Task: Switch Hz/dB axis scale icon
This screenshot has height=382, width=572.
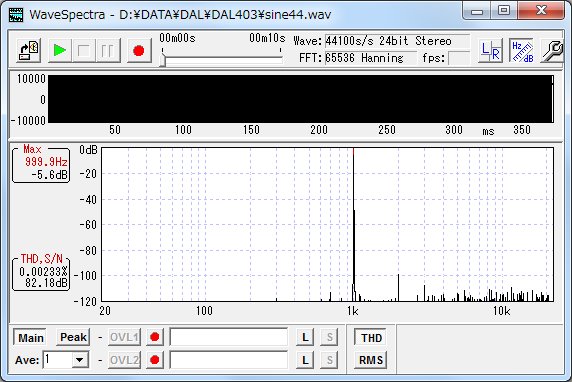Action: (x=522, y=51)
